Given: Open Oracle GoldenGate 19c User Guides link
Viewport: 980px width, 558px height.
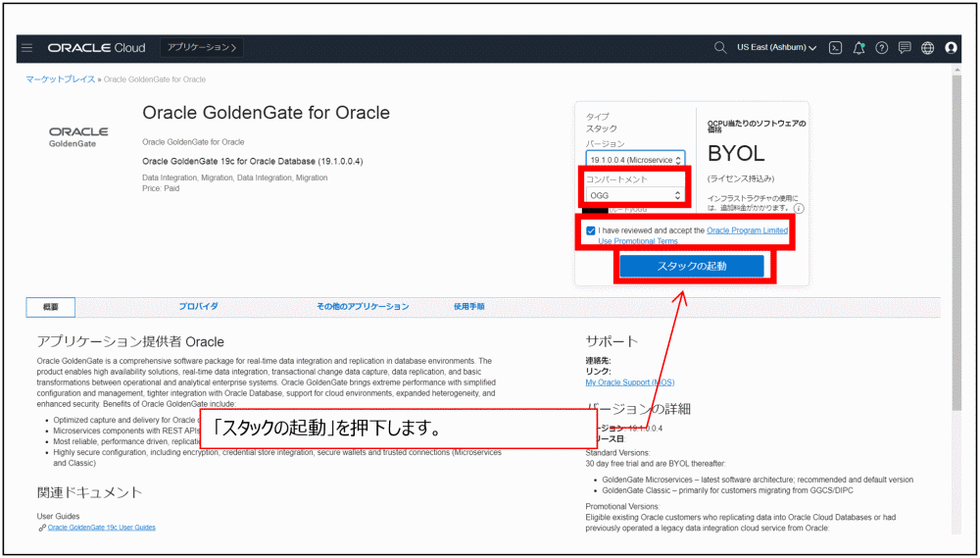Looking at the screenshot, I should [101, 528].
